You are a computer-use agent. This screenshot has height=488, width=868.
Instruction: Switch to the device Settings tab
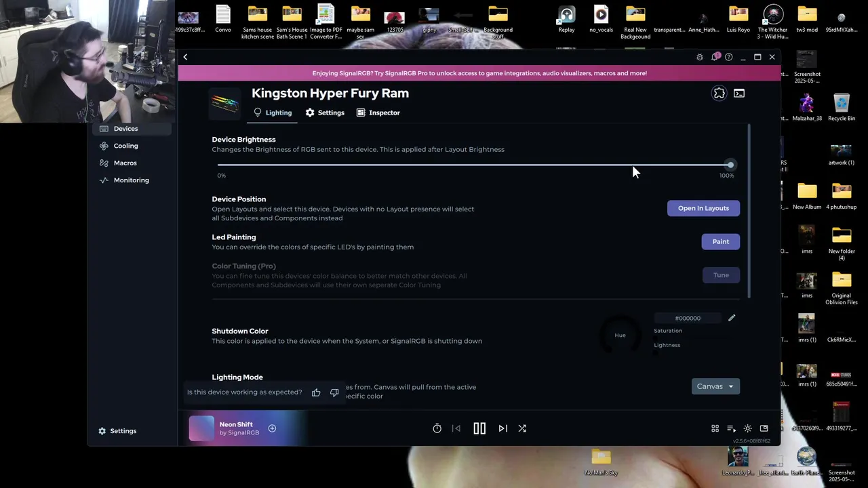(325, 113)
